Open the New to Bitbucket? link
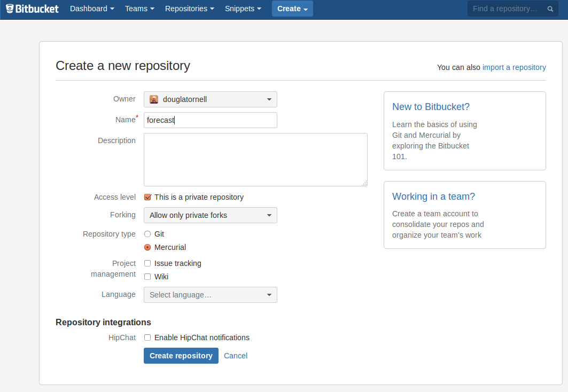 point(431,107)
